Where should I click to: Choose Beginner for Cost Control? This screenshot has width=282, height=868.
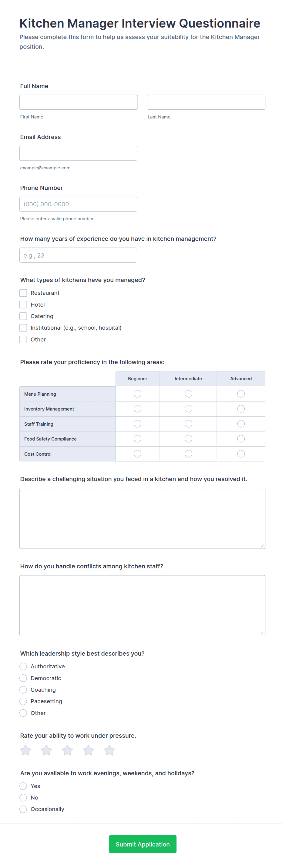(x=137, y=454)
